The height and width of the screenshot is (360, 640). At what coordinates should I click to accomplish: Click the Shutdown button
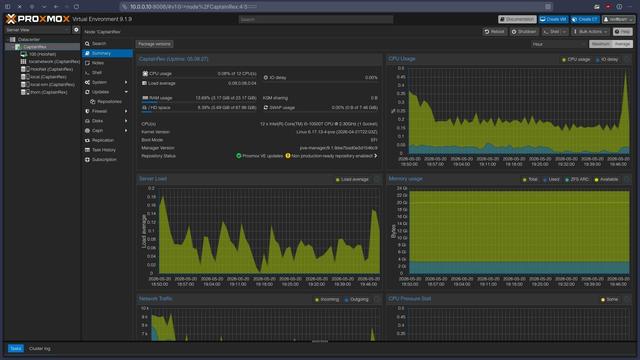524,31
